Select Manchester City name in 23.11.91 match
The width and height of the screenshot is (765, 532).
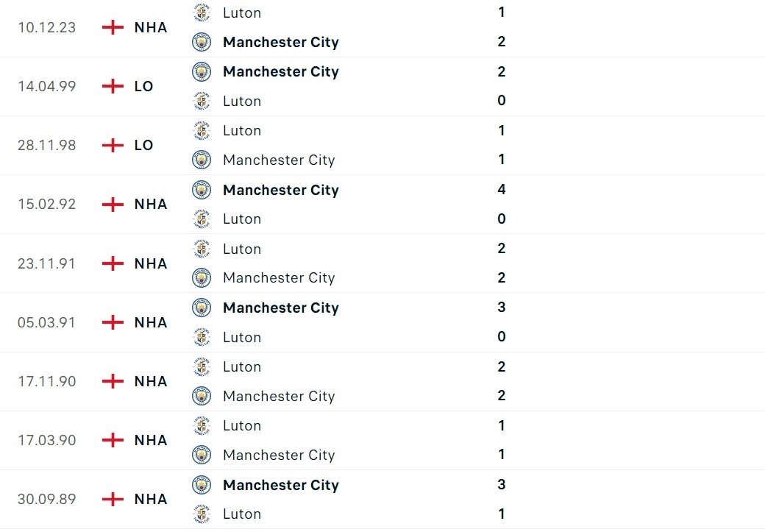pos(279,277)
